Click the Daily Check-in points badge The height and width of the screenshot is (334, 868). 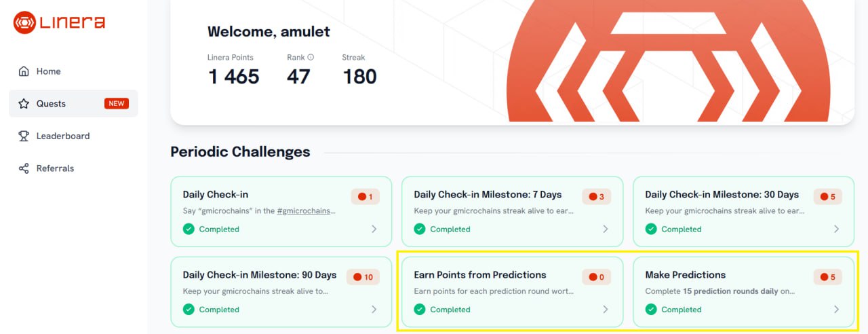click(x=366, y=197)
